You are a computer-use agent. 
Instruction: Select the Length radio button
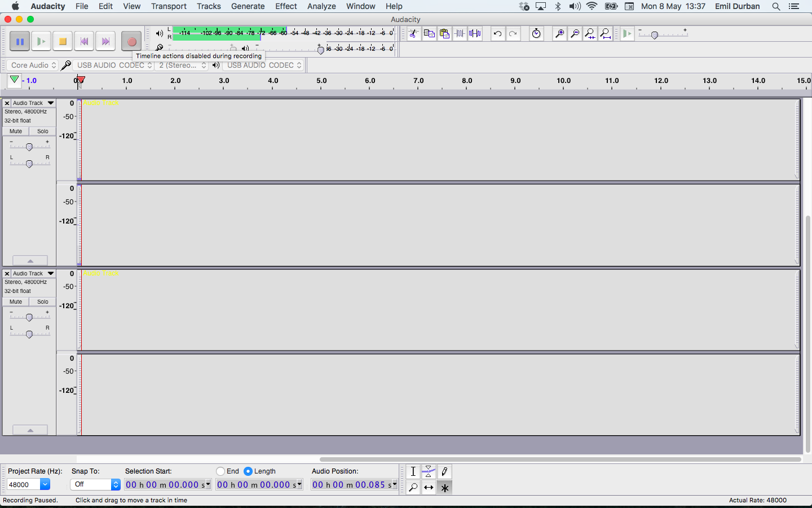point(248,471)
